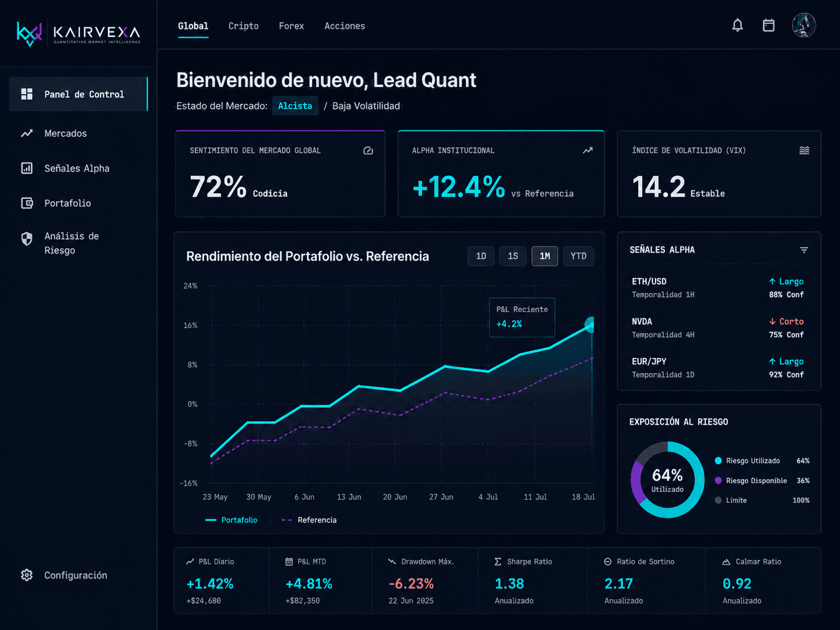Click the up arrow beside EUR/JPY Largo
This screenshot has height=630, width=840.
click(x=772, y=361)
